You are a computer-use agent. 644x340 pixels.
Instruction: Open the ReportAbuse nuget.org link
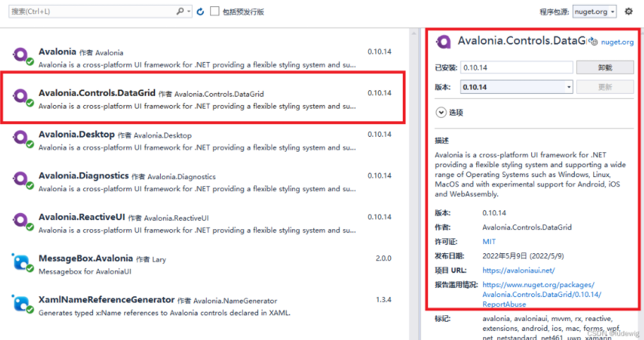tap(542, 294)
